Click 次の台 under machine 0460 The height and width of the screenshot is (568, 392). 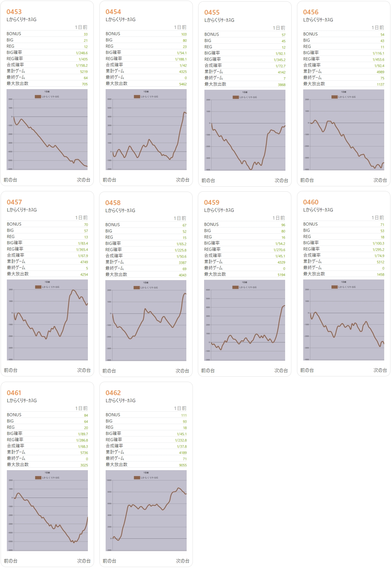tap(380, 370)
